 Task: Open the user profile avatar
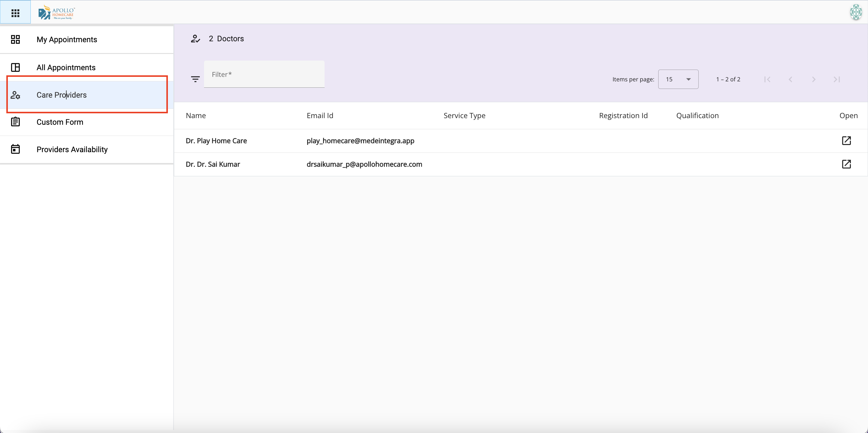856,12
